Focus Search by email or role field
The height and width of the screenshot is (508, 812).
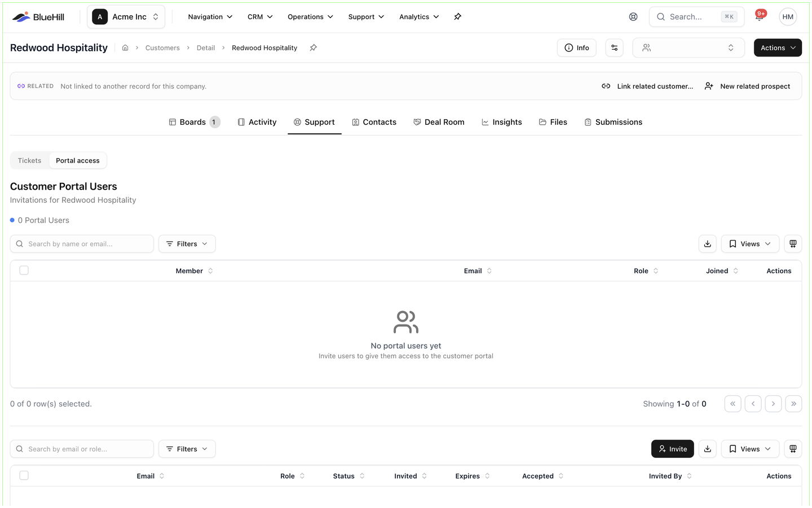(x=82, y=449)
